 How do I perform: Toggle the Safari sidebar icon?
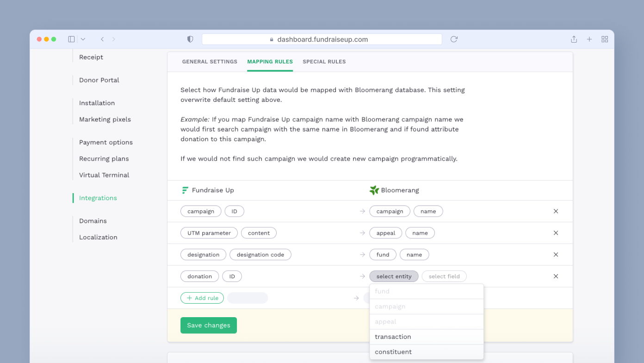coord(71,39)
